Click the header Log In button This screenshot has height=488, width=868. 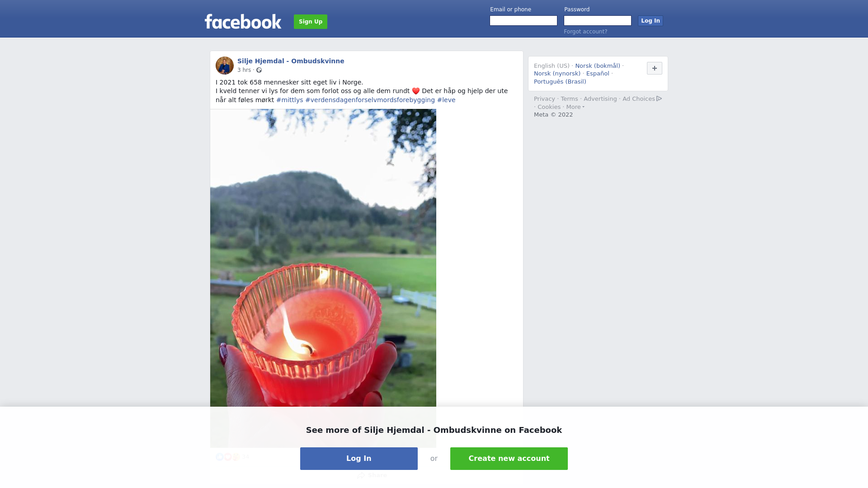(x=651, y=21)
